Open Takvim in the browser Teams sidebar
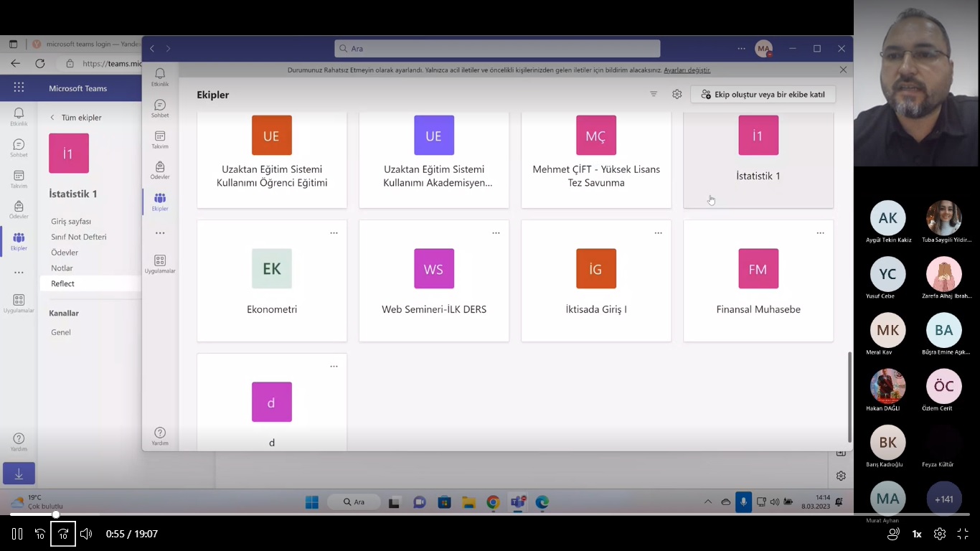 tap(19, 179)
